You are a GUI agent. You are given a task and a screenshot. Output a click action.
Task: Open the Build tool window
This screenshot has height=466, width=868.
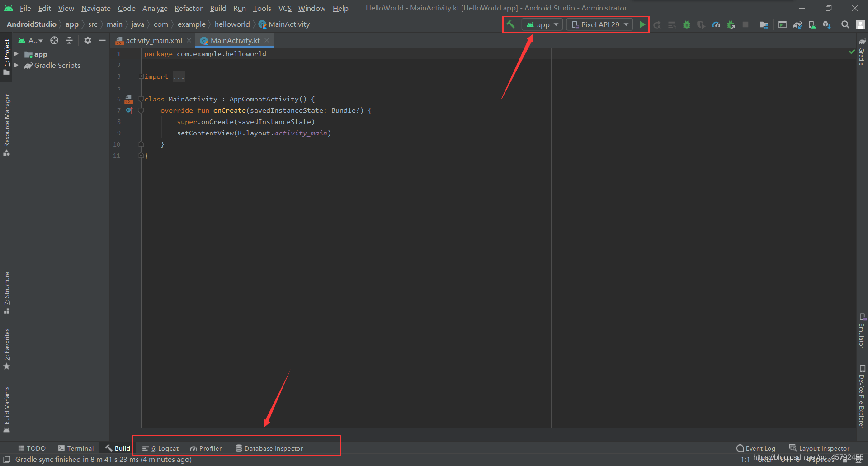point(118,448)
